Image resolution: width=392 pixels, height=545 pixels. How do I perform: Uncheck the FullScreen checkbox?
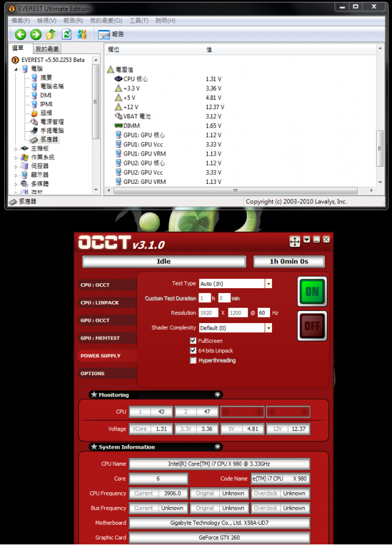tap(193, 341)
